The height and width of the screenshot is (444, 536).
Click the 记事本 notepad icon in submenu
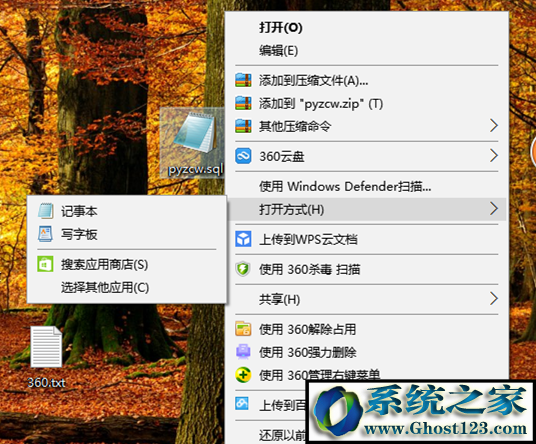point(45,211)
